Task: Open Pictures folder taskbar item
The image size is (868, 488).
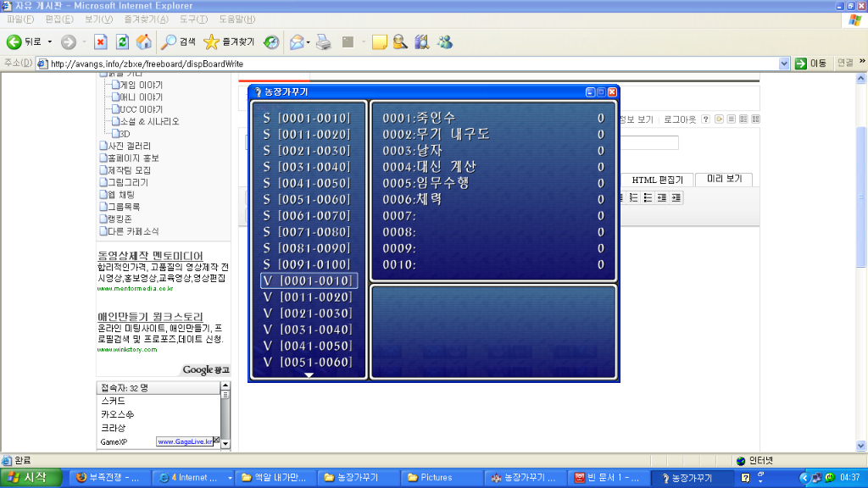Action: pyautogui.click(x=441, y=478)
